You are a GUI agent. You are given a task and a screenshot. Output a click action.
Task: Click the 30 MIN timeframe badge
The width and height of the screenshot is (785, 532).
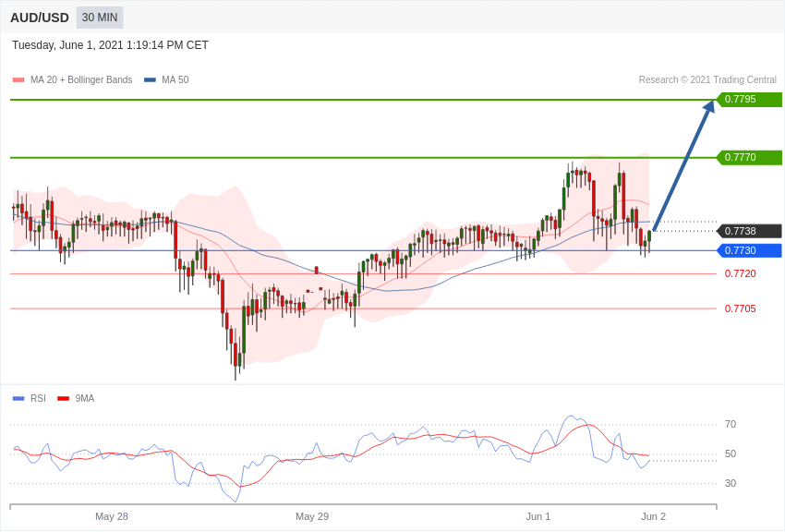pyautogui.click(x=100, y=18)
